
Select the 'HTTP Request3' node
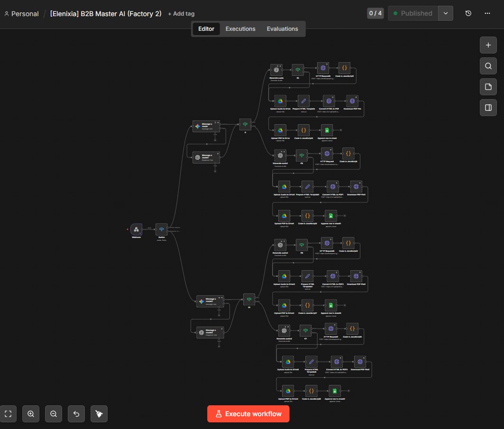click(x=323, y=68)
